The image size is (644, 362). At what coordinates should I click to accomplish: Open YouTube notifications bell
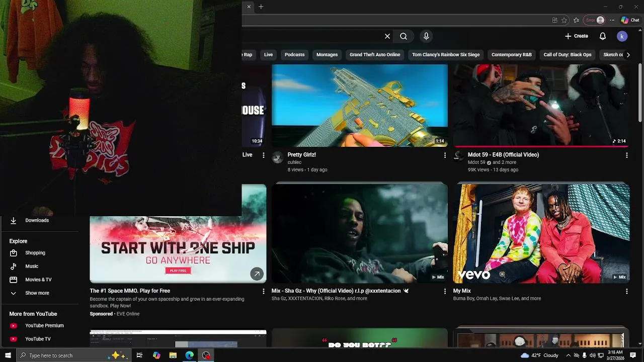coord(603,36)
